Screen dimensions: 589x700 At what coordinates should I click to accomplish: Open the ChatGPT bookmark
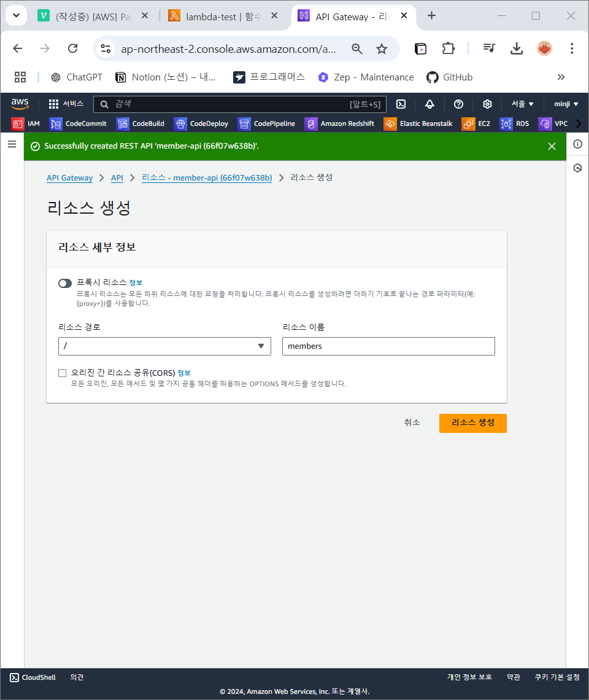pyautogui.click(x=77, y=77)
